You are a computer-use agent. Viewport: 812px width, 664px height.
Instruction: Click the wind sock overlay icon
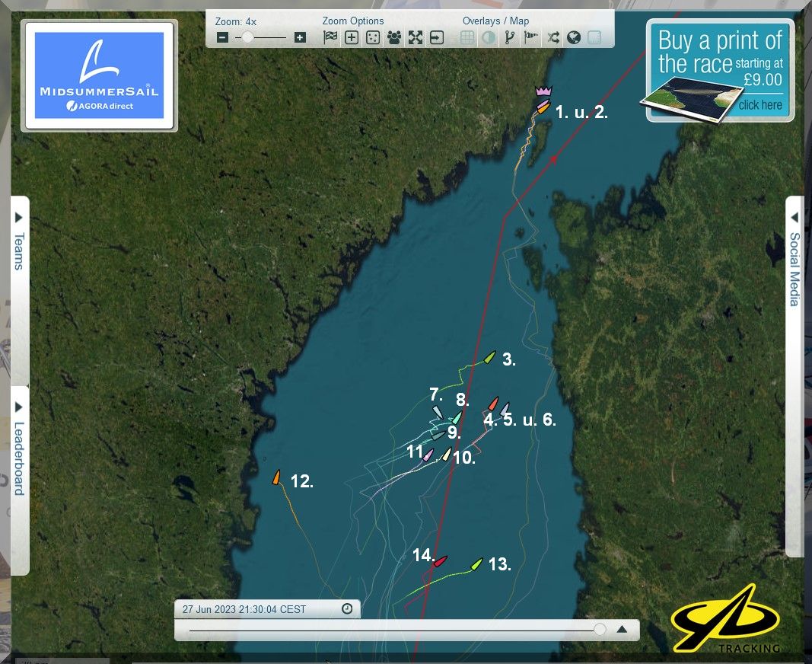point(531,37)
